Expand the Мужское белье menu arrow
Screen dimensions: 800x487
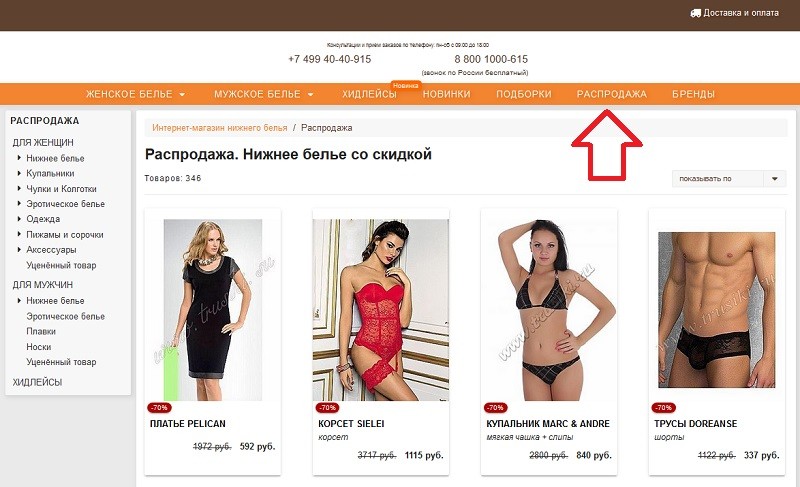point(310,94)
